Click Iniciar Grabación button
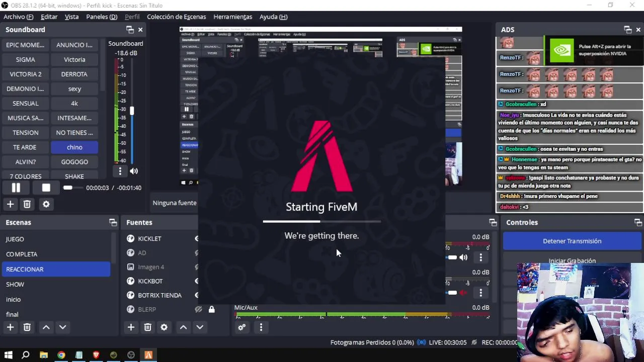 coord(572,260)
